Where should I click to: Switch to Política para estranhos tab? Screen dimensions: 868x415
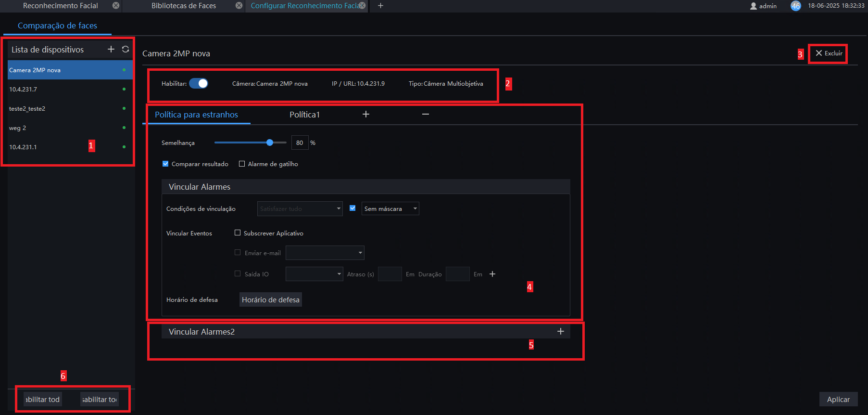pyautogui.click(x=196, y=115)
